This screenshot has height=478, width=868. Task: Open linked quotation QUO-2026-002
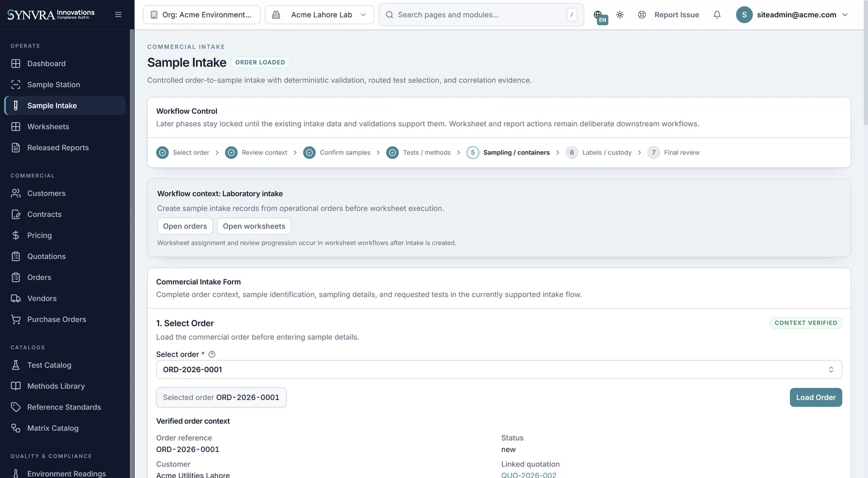(x=529, y=475)
